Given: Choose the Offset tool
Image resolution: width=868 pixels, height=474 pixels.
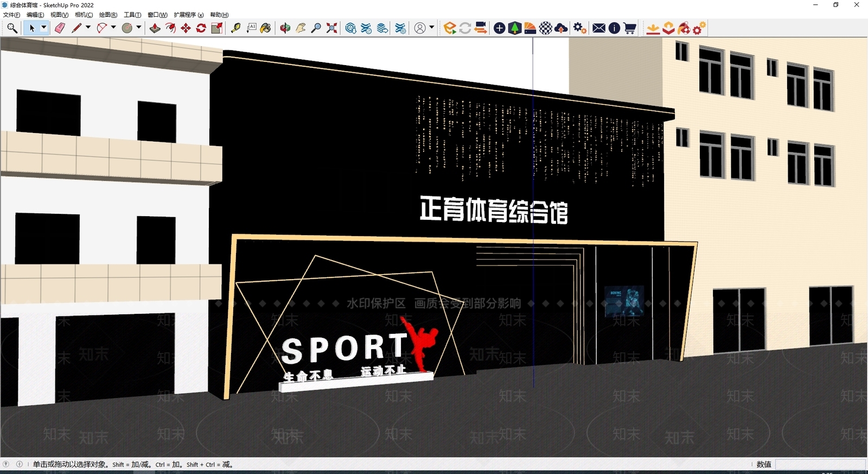Looking at the screenshot, I should [170, 28].
